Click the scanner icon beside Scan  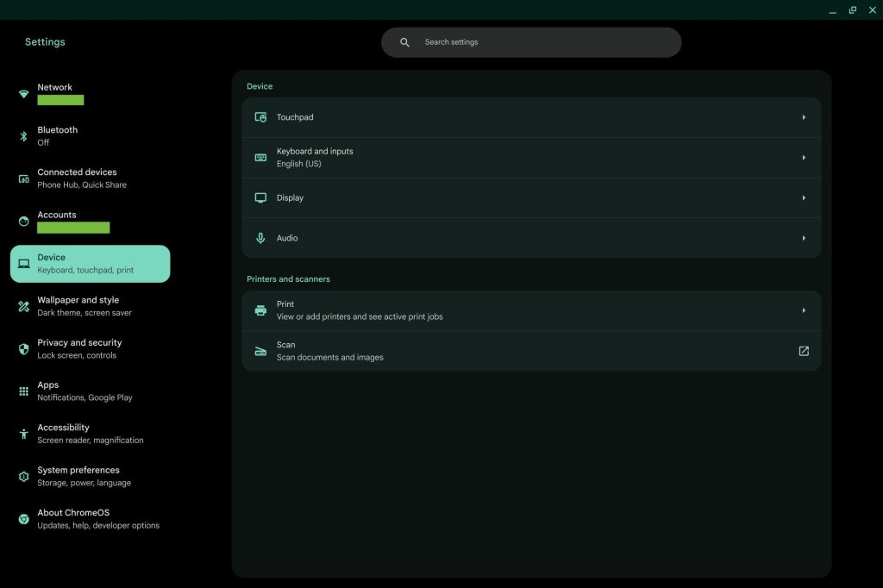point(260,351)
